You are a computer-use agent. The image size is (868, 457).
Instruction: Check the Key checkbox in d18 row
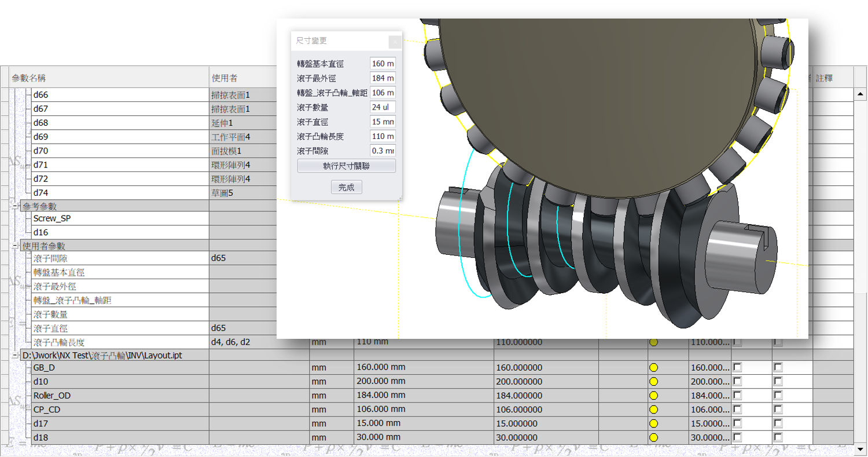point(737,437)
